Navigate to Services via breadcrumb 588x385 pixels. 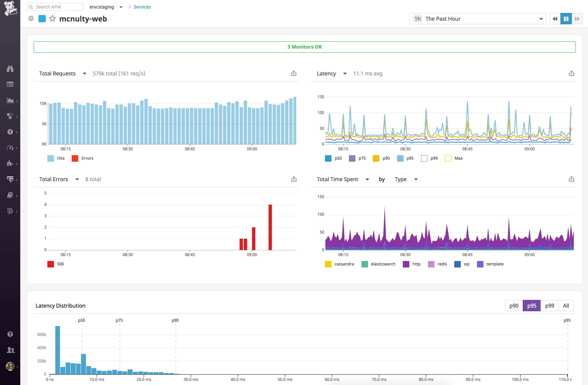tap(142, 7)
